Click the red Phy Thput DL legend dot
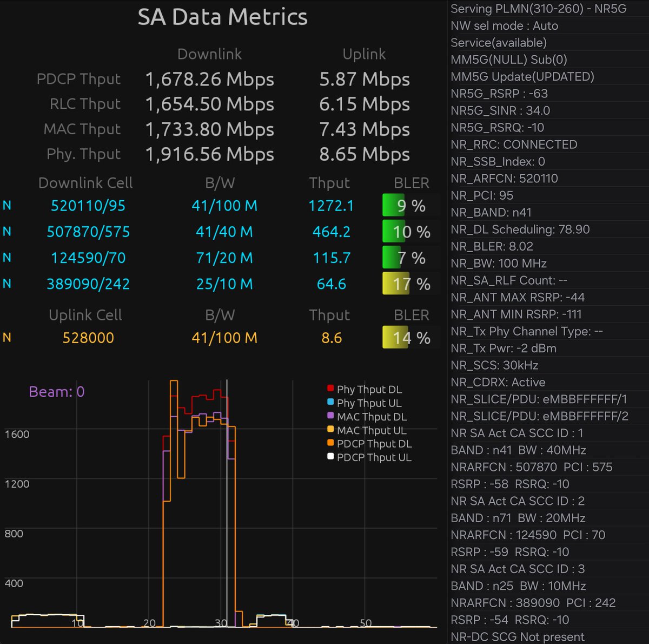The width and height of the screenshot is (649, 644). point(330,389)
